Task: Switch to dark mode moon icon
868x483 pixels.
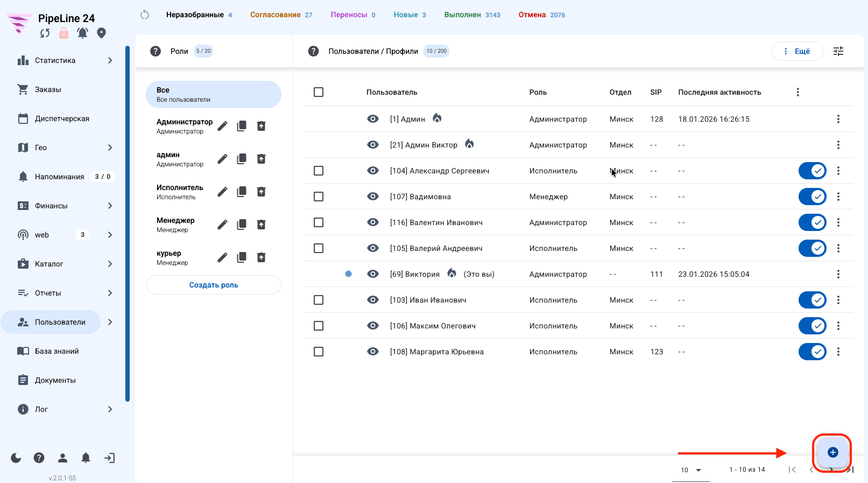Action: 16,458
